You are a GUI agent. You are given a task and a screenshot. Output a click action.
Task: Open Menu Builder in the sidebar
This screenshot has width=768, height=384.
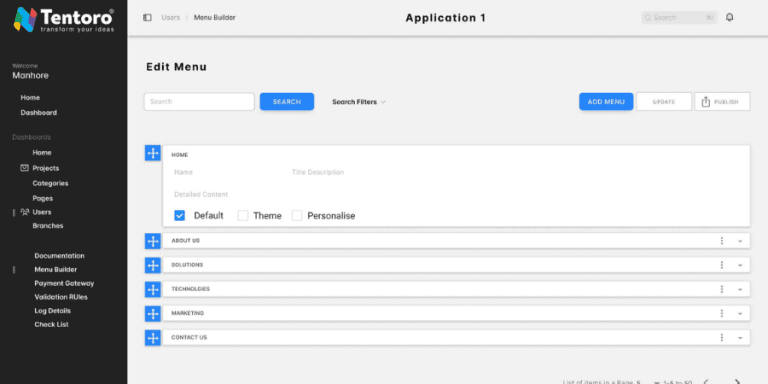point(55,269)
